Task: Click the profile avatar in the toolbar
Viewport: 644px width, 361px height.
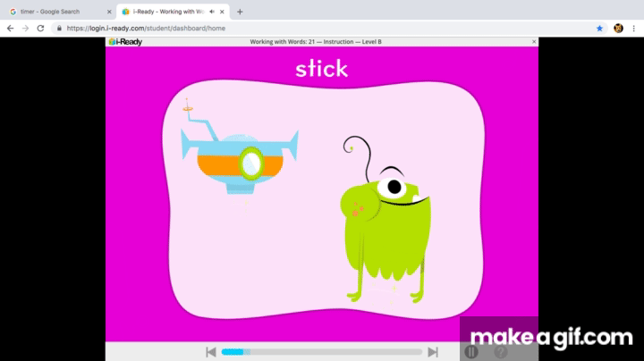Action: coord(618,28)
